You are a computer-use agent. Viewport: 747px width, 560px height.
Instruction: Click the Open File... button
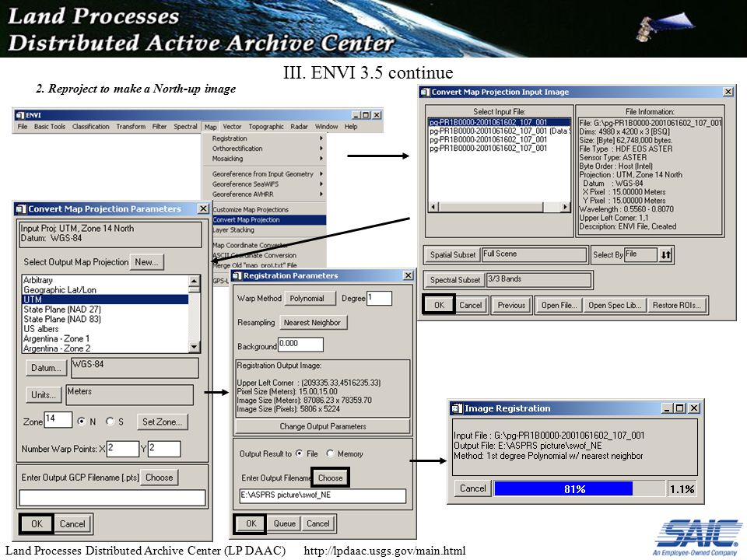tap(559, 305)
